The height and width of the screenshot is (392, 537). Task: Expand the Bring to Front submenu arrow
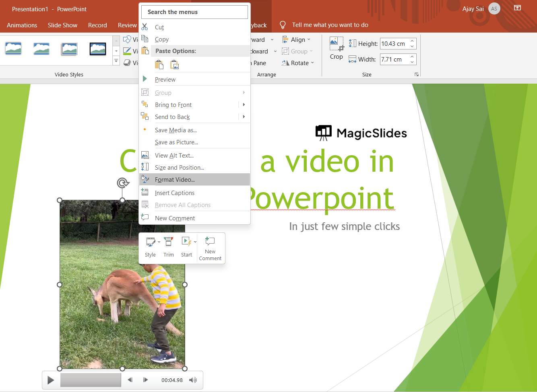[x=244, y=105]
